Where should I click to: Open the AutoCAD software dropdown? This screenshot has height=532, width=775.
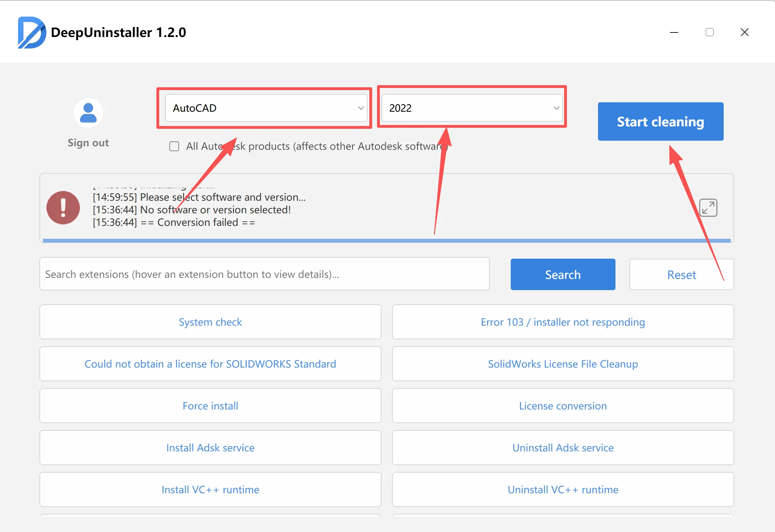click(266, 108)
